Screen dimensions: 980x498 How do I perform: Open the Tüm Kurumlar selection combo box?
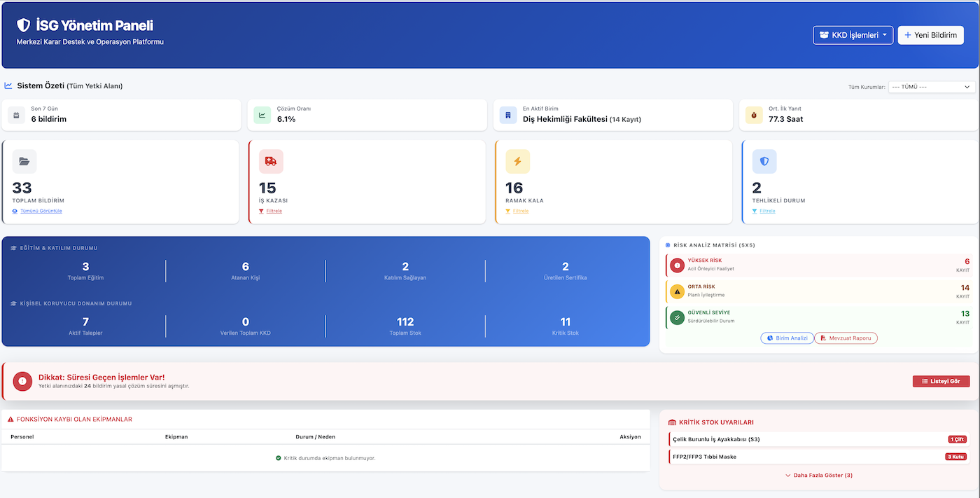[x=931, y=87]
